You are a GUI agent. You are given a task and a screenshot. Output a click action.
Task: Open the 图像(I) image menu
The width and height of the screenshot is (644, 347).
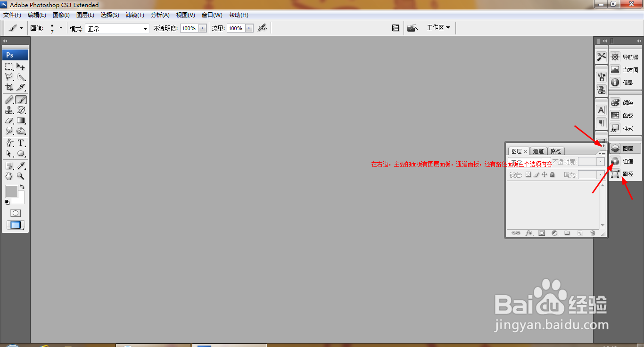[61, 15]
